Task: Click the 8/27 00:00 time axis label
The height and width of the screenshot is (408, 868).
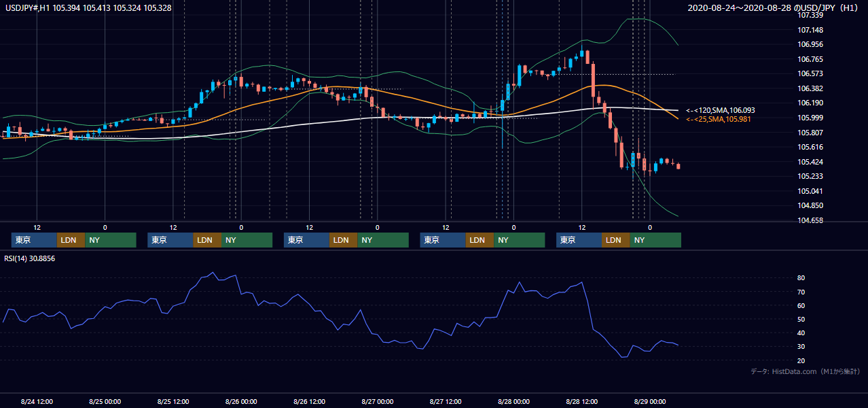Action: pos(377,402)
